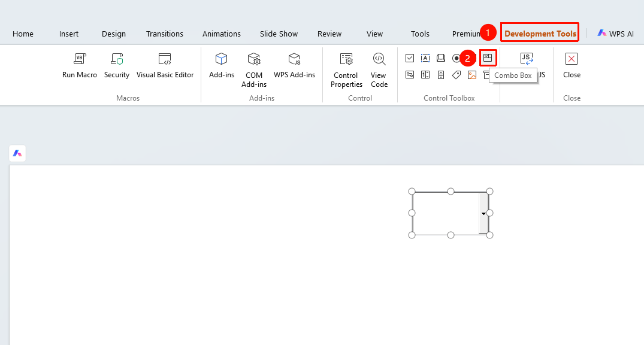
Task: Open macro Security settings
Action: pos(117,65)
